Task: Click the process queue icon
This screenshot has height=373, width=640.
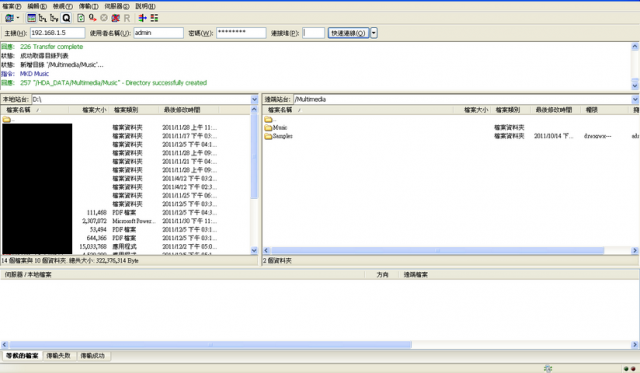Action: click(x=93, y=18)
